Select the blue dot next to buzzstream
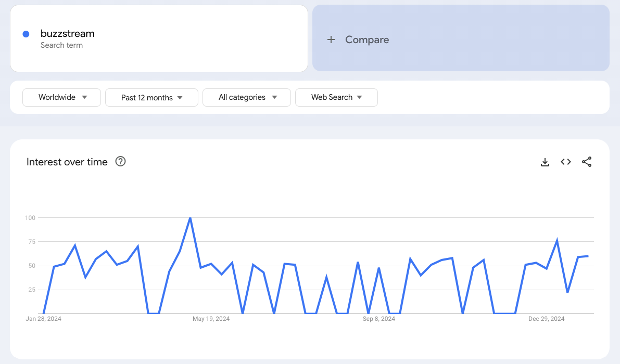Screen dimensions: 620x364 pyautogui.click(x=26, y=34)
